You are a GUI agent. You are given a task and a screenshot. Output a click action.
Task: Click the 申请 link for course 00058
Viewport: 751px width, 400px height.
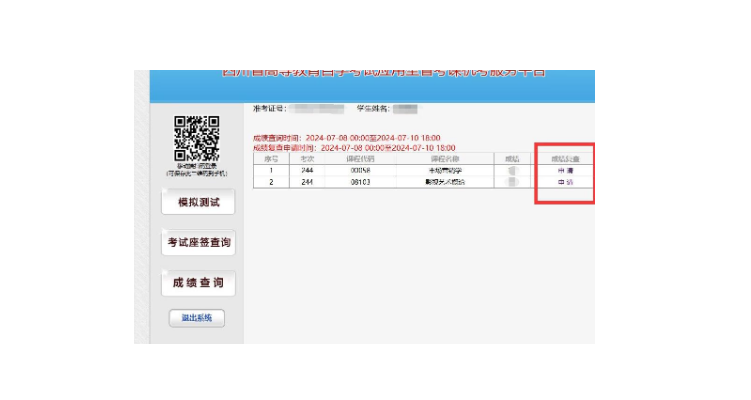coord(565,171)
